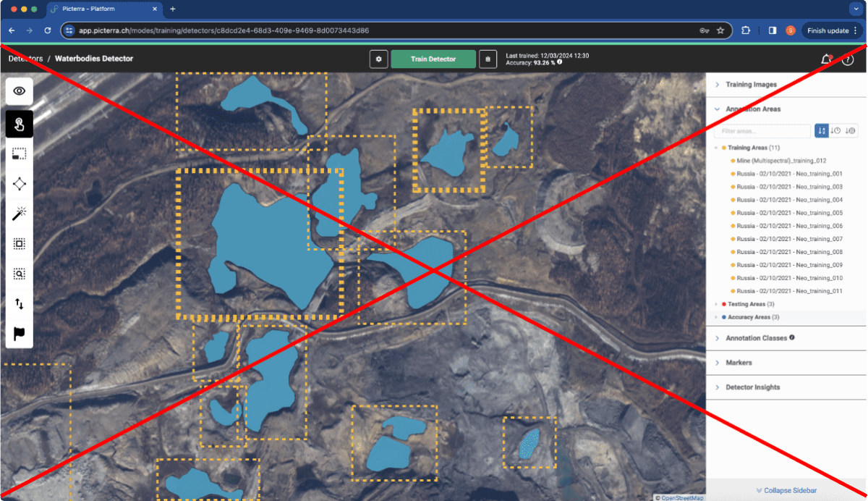
Task: Click the Filter areas input field
Action: (x=762, y=131)
